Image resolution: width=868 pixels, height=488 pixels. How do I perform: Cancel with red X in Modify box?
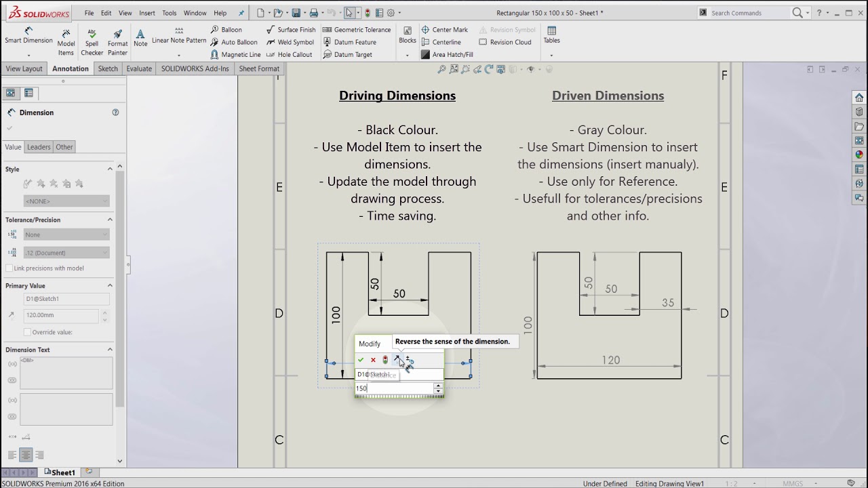pos(373,360)
